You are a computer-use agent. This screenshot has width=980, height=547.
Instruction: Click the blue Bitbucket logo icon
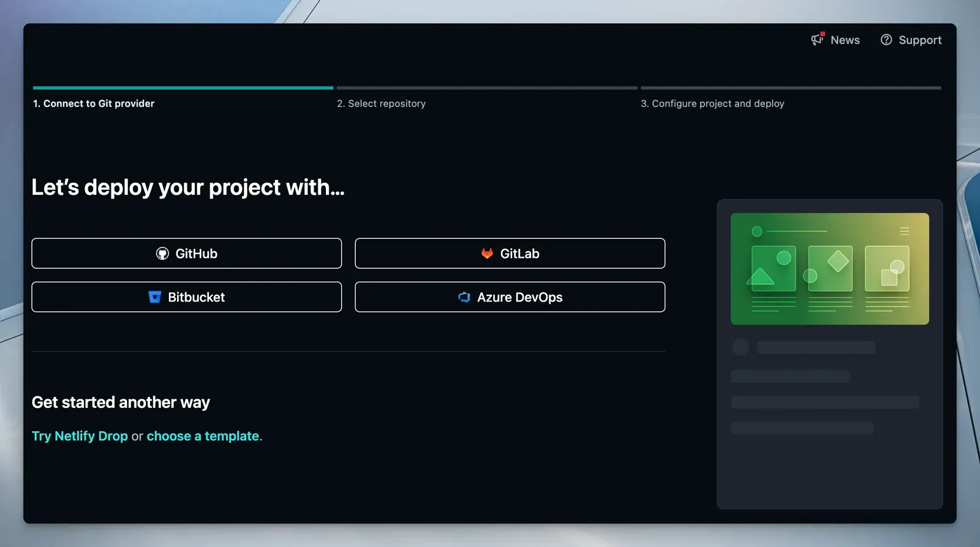[155, 297]
